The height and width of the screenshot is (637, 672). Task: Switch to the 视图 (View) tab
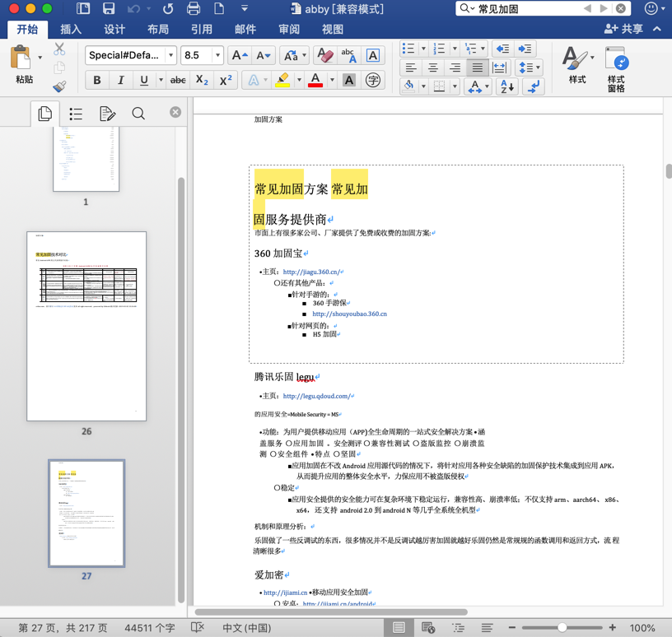click(x=333, y=29)
